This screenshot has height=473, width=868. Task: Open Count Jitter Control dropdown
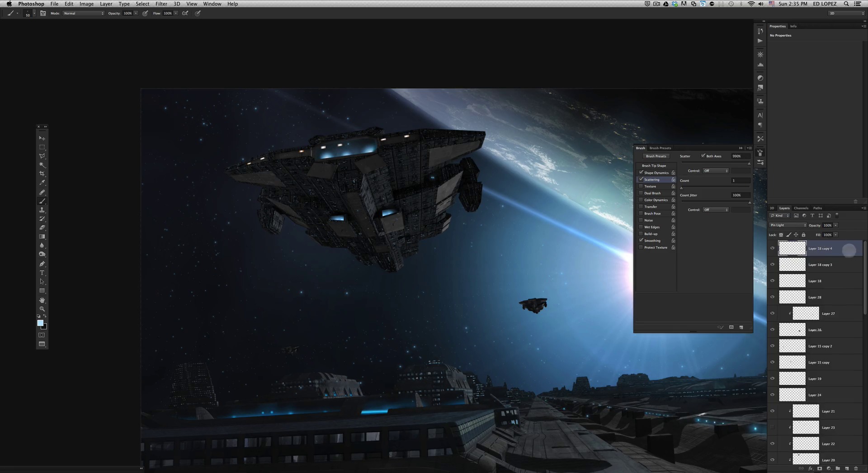click(716, 210)
